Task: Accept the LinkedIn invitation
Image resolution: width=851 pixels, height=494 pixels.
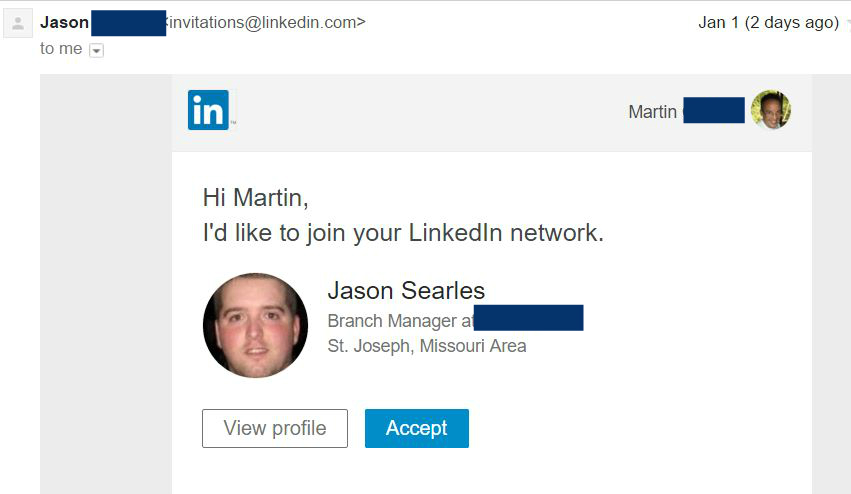Action: (416, 428)
